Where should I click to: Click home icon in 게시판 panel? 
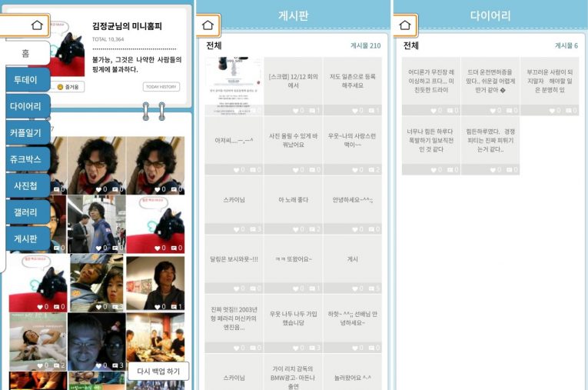click(208, 25)
